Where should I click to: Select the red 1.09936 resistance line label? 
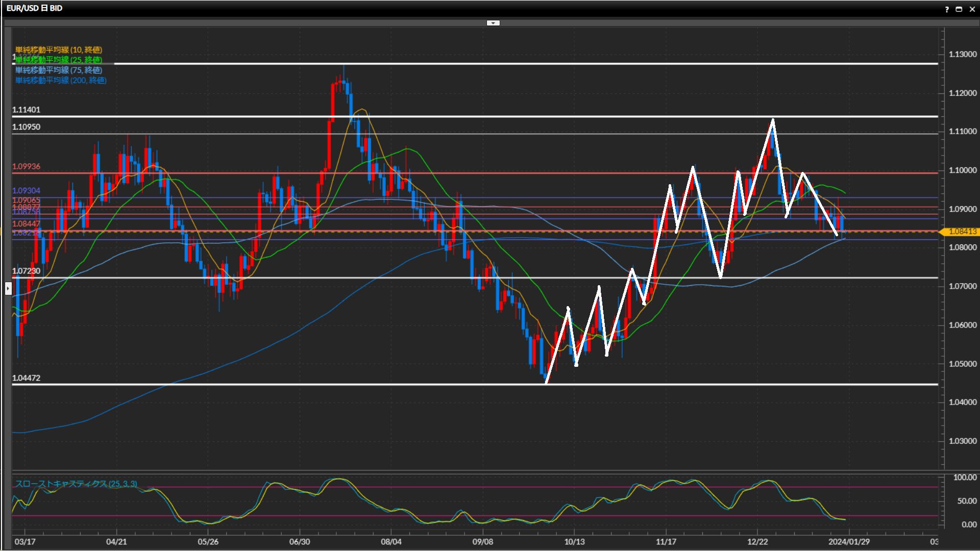point(26,167)
